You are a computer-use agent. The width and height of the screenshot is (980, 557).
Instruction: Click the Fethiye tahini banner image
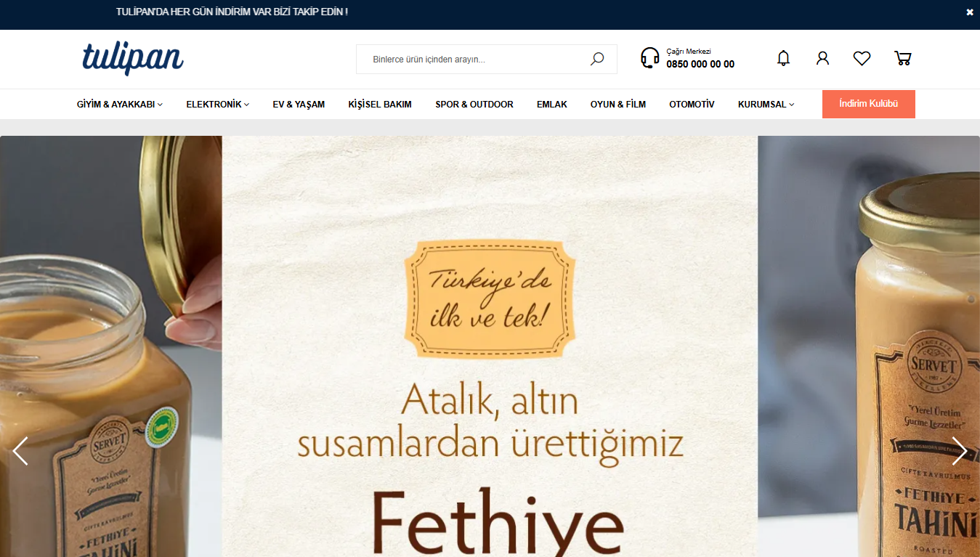click(x=490, y=346)
